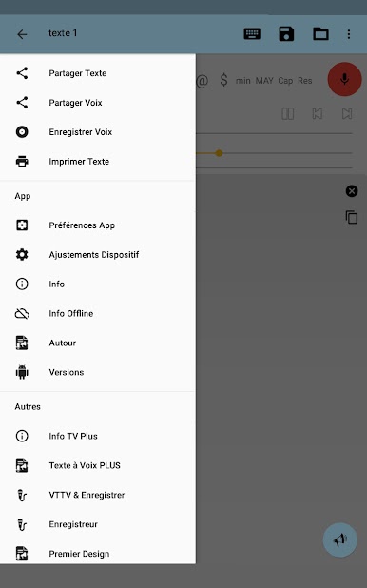Clear text with the X circle icon
The image size is (367, 588).
click(x=352, y=191)
